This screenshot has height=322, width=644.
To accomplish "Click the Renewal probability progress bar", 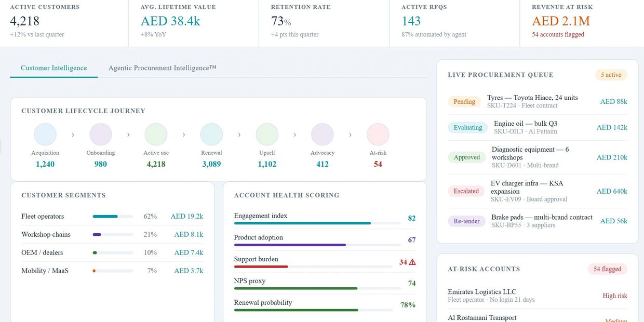I will point(313,310).
